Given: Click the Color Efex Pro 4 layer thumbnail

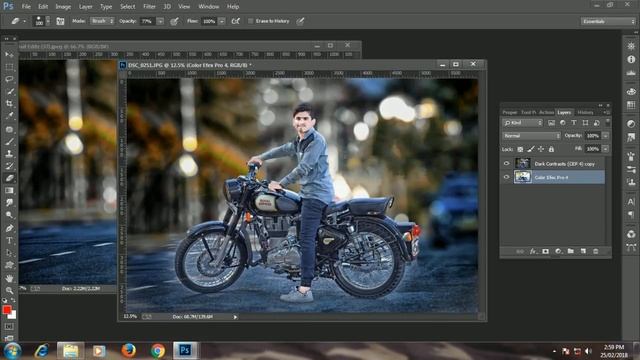Looking at the screenshot, I should pyautogui.click(x=522, y=177).
